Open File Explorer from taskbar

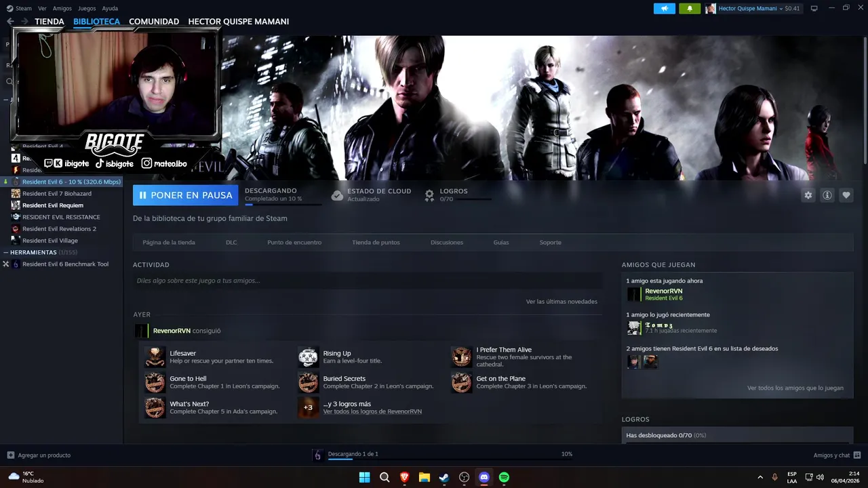pyautogui.click(x=424, y=477)
